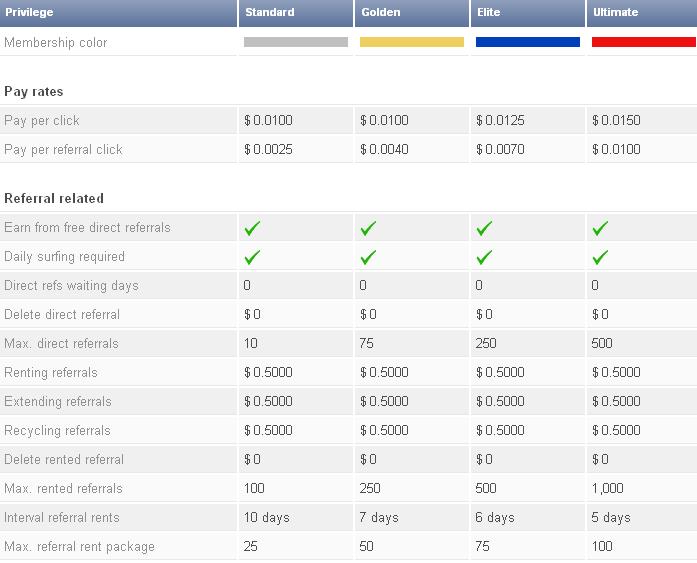Click the Ultimate checkmark in Daily surfing required
697x563 pixels.
pyautogui.click(x=600, y=257)
